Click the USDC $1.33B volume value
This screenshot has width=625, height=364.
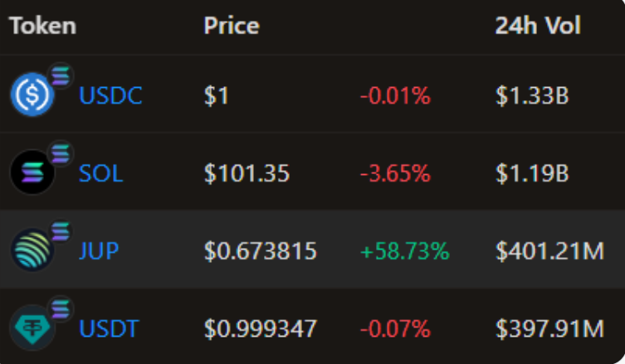pos(532,96)
